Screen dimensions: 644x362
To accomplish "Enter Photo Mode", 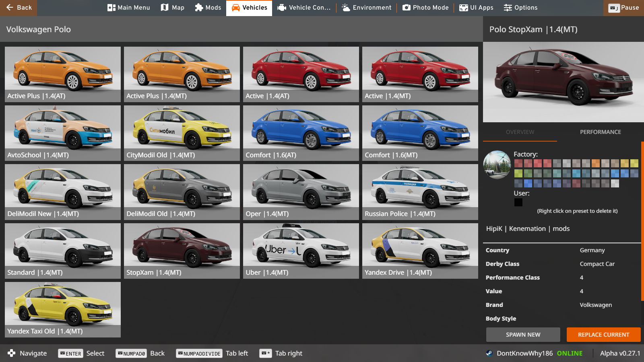I will click(x=425, y=8).
